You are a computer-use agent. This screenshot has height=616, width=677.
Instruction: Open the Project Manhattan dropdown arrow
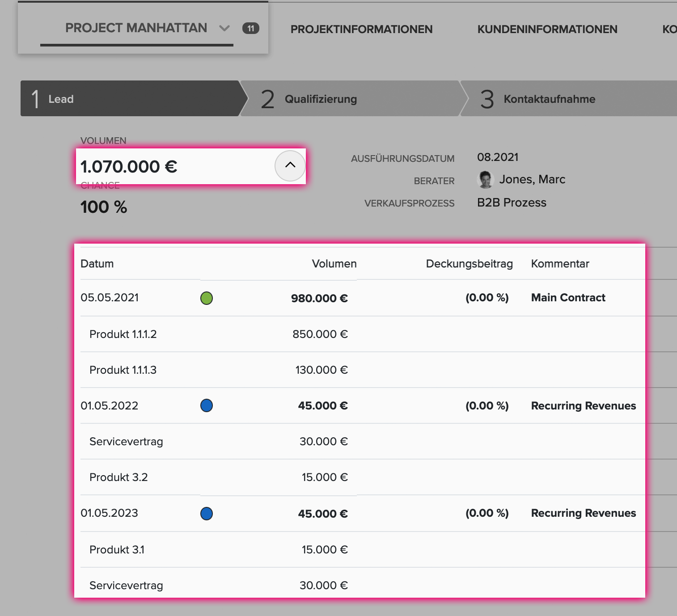(224, 28)
